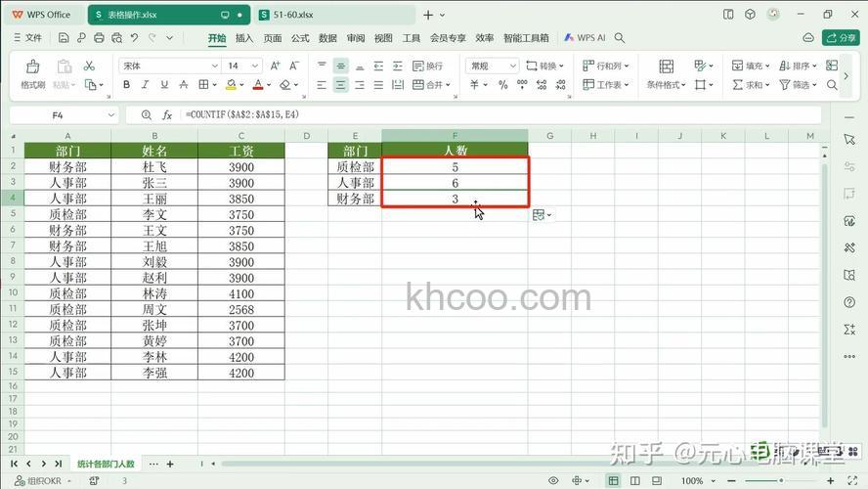Viewport: 868px width, 489px height.
Task: Open the fill color dropdown arrow
Action: point(241,85)
